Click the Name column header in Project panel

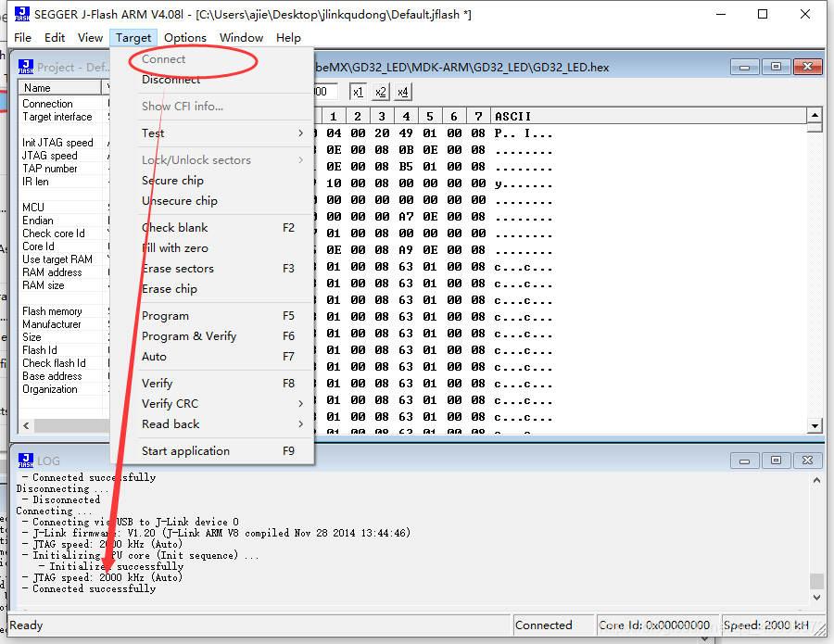60,88
